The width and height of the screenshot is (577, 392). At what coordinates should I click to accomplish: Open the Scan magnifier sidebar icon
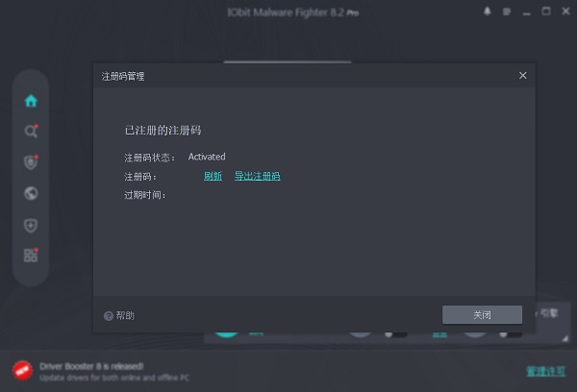(31, 132)
